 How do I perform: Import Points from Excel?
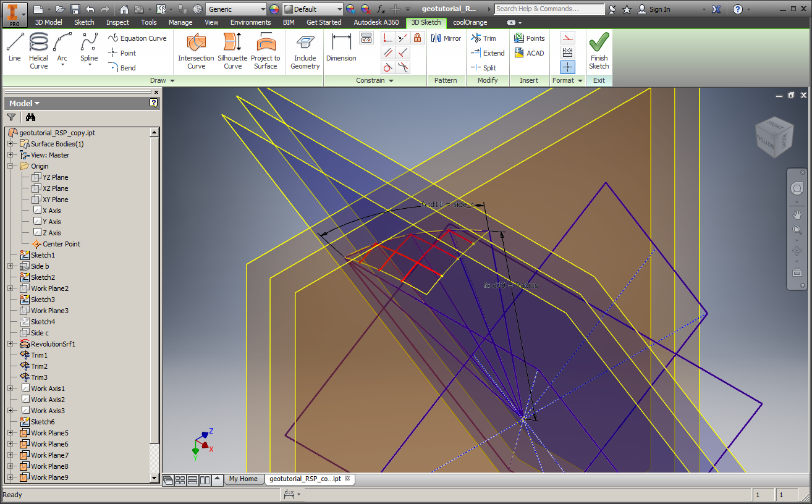(530, 38)
